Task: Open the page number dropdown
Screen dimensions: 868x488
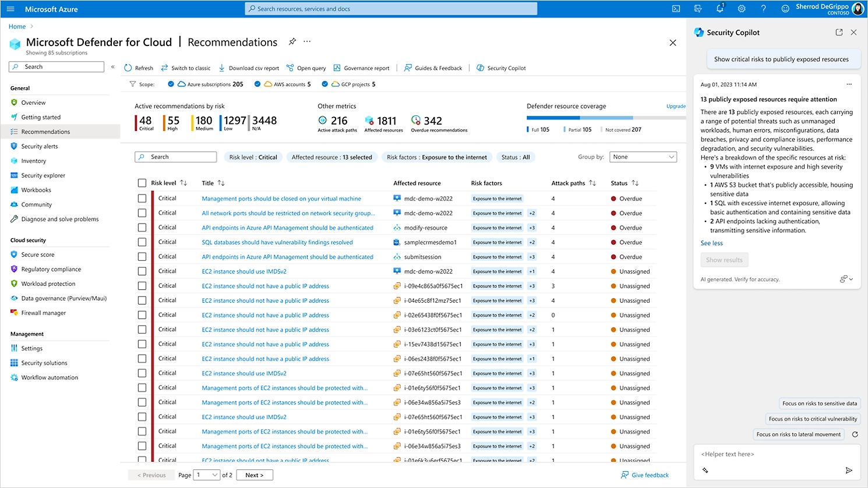Action: [x=207, y=475]
